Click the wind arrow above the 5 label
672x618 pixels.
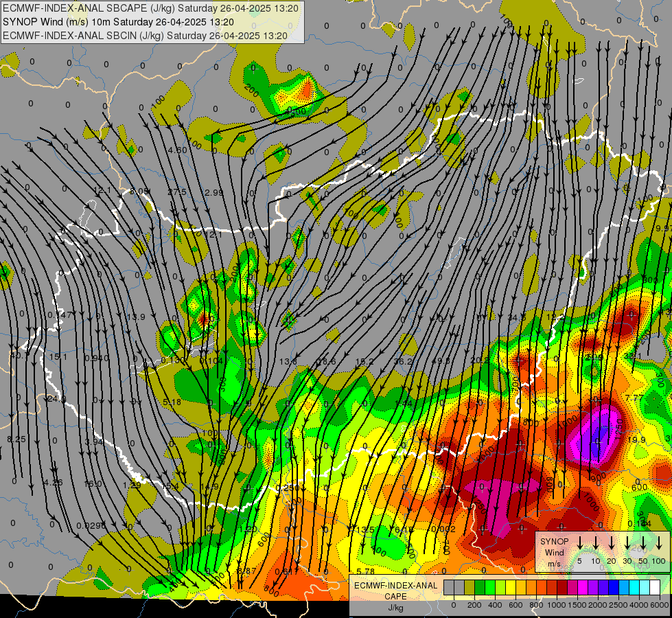(580, 542)
